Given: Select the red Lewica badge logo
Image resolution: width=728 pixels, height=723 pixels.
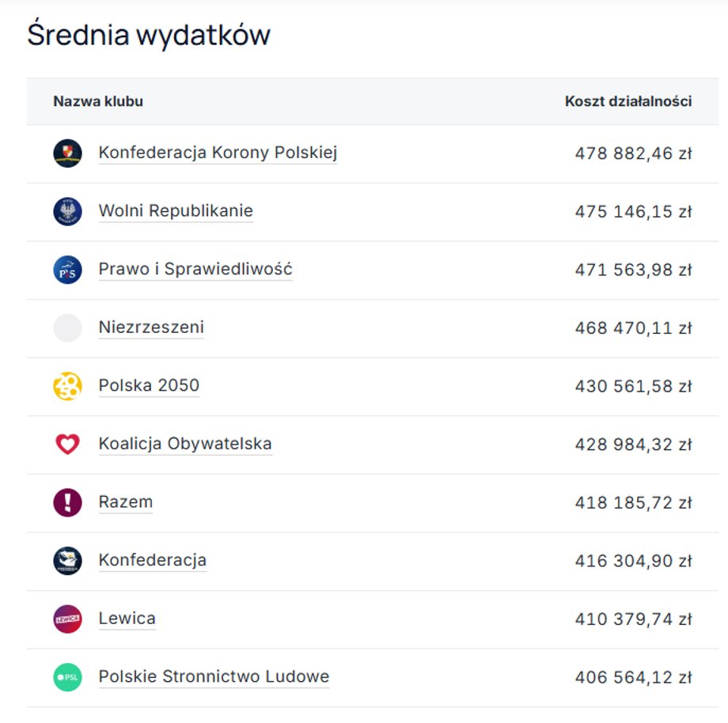Looking at the screenshot, I should 67,619.
